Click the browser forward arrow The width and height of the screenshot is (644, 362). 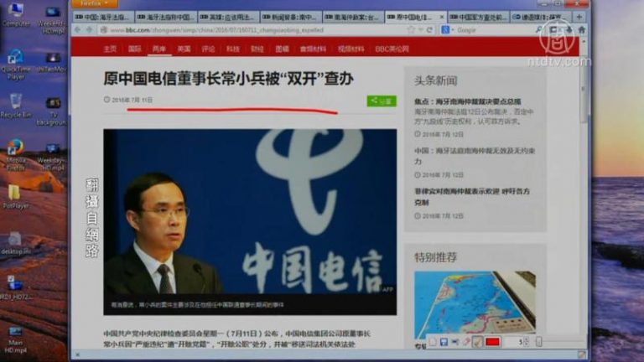pyautogui.click(x=89, y=30)
